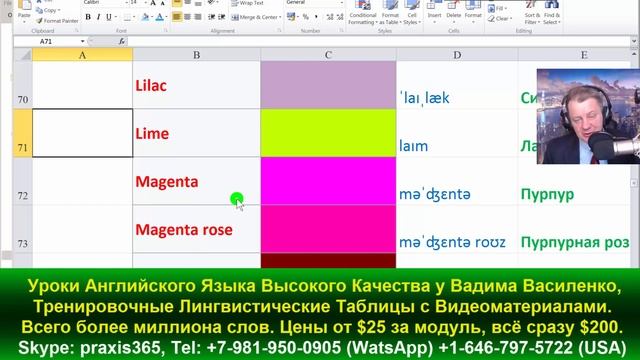
Task: Increase font size with large A
Action: click(153, 3)
